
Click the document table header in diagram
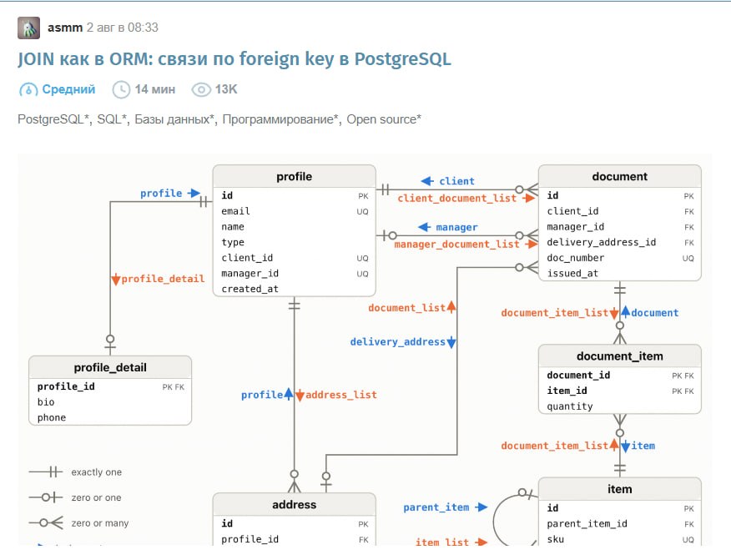tap(619, 177)
